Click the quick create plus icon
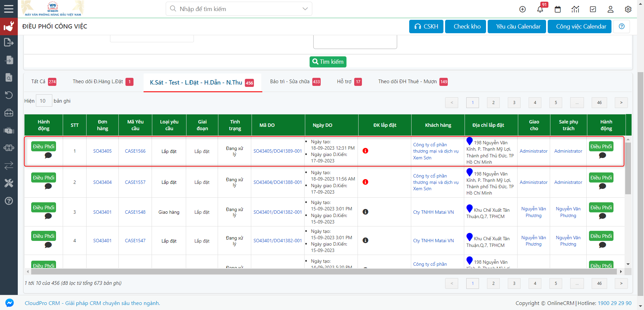 [x=523, y=9]
